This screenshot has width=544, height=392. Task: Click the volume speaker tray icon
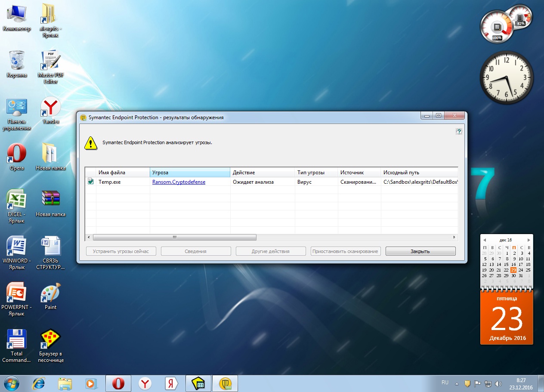click(498, 383)
